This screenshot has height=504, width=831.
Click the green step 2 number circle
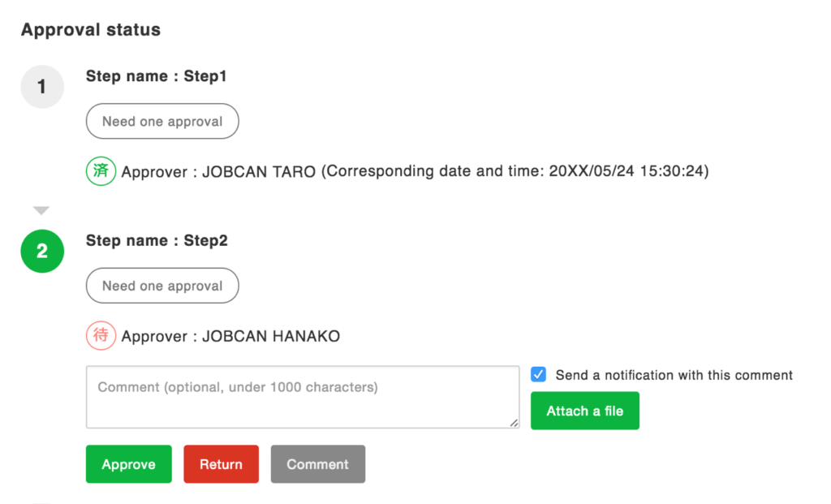coord(42,252)
